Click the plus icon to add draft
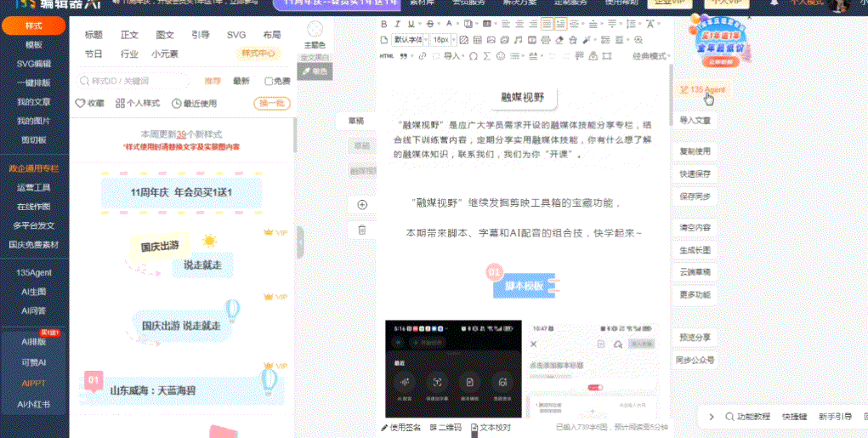 point(362,205)
